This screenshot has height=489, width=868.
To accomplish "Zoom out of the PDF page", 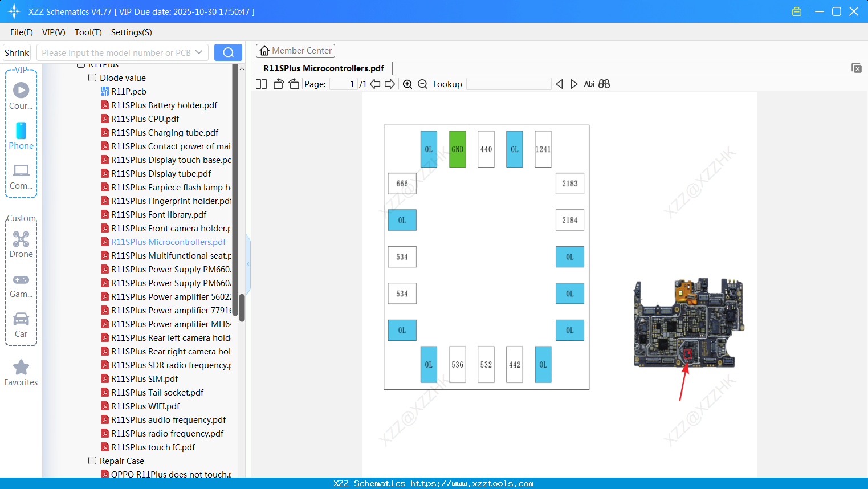I will 422,84.
